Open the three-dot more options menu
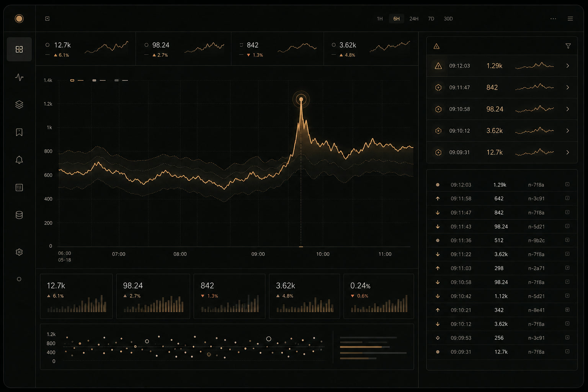The image size is (588, 392). coord(553,18)
